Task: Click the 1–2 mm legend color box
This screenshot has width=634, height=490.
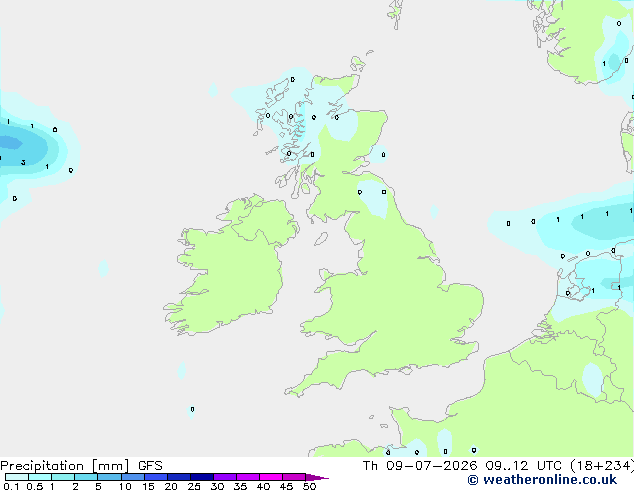Action: 63,477
